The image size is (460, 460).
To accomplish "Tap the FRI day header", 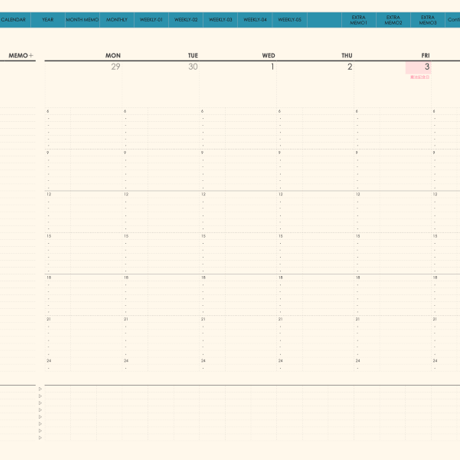I will (426, 56).
